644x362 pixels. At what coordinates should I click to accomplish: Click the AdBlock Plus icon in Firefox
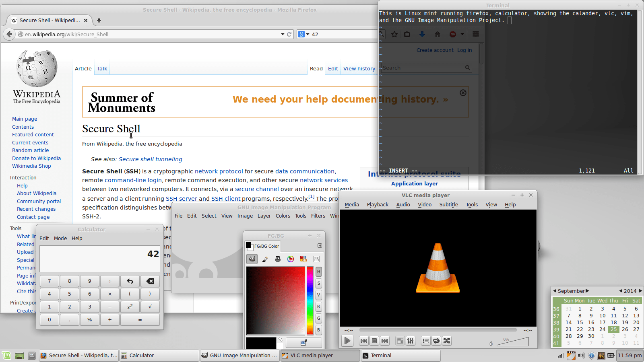tap(453, 34)
